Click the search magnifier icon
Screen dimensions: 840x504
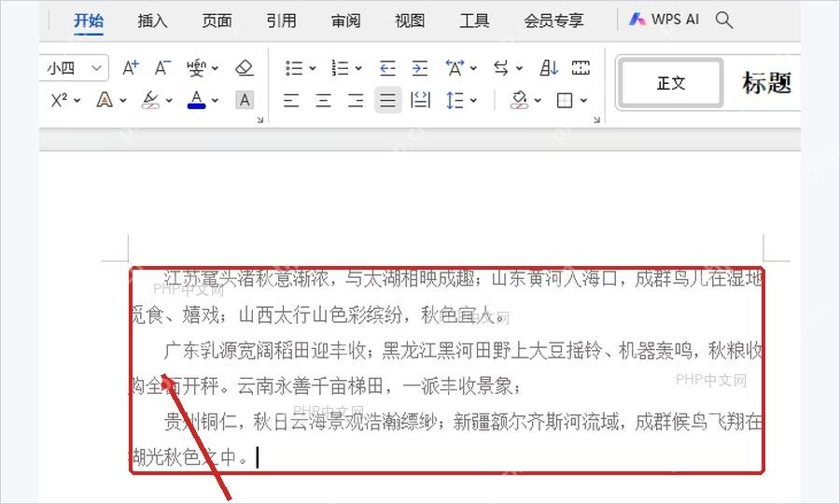[723, 20]
